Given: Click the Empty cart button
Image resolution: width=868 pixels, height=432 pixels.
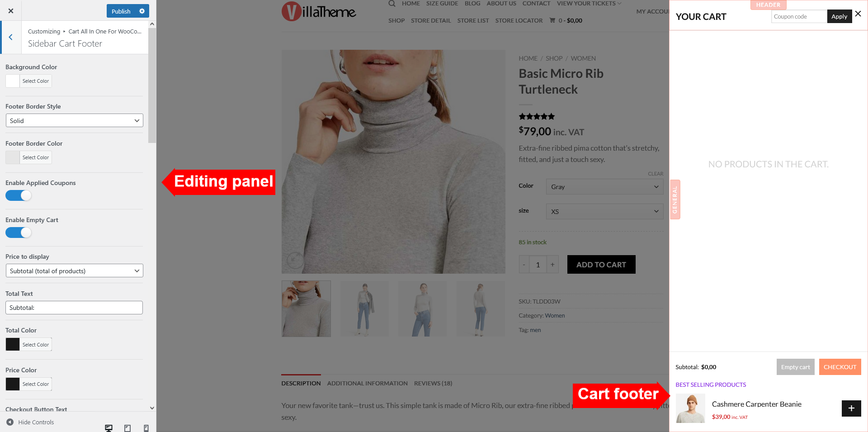Looking at the screenshot, I should [x=795, y=367].
